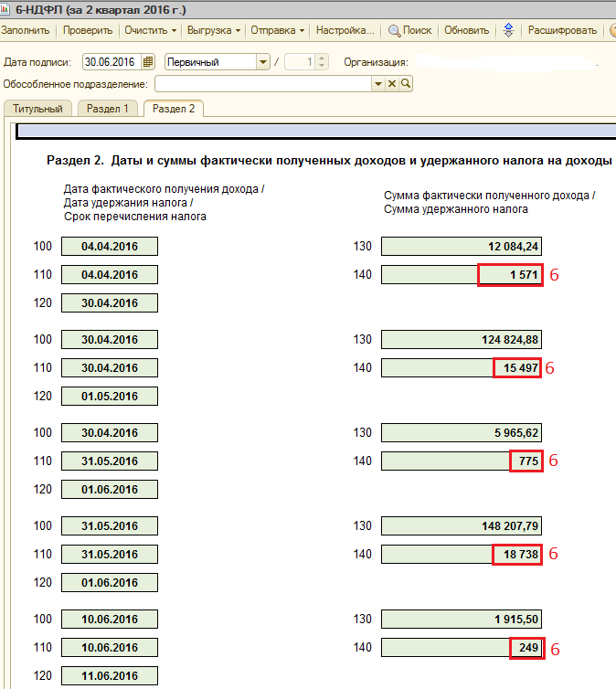This screenshot has width=616, height=689.
Task: Click the Проверить button
Action: tap(88, 30)
